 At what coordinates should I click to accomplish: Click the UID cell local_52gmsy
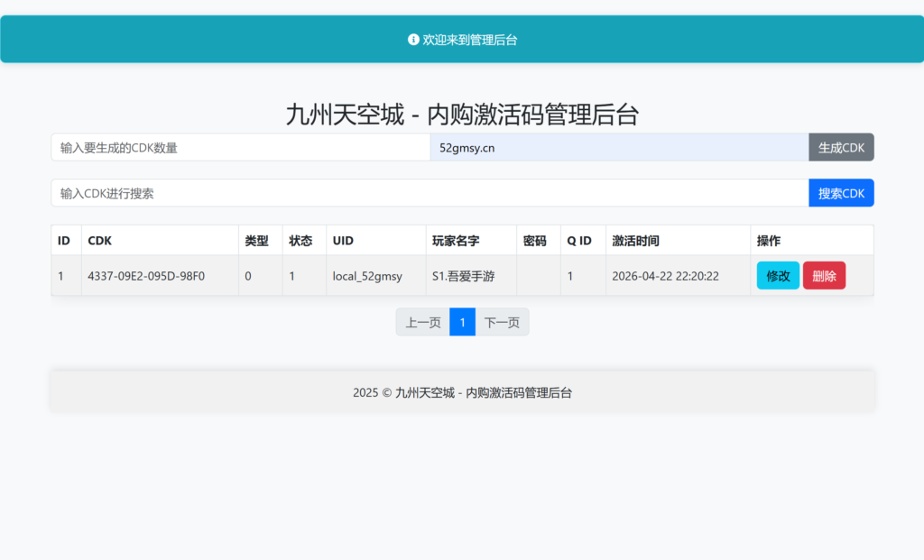tap(367, 276)
